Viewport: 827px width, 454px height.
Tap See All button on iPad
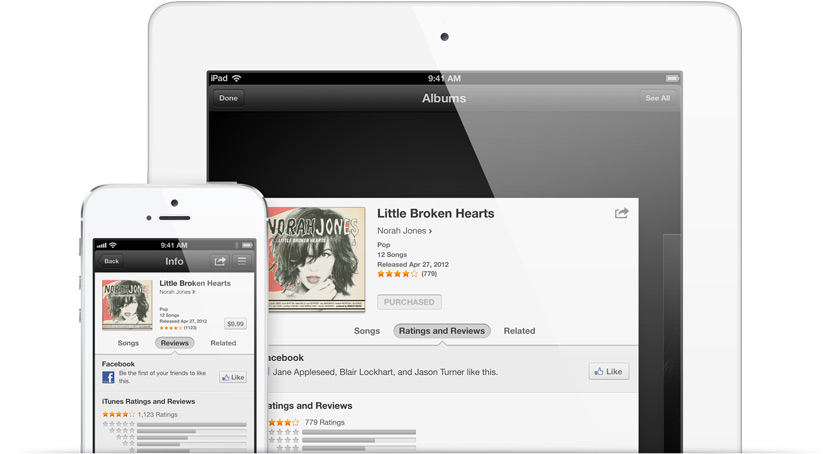(658, 98)
